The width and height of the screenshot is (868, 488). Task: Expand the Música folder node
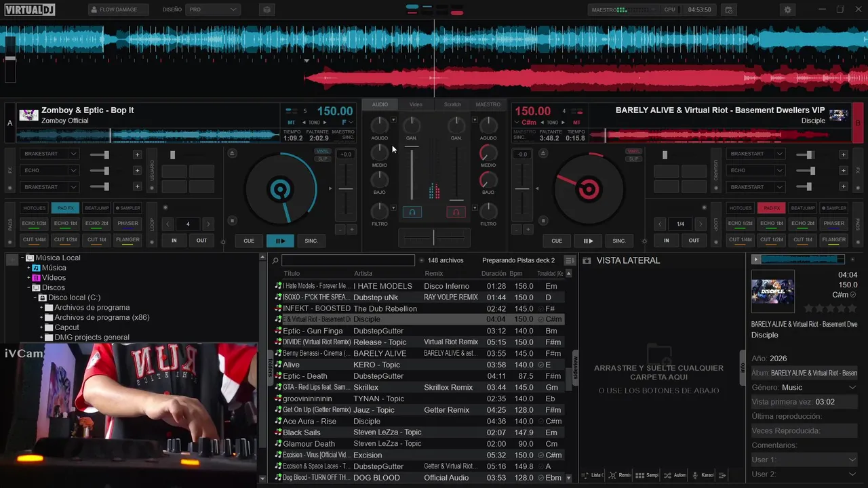(x=29, y=268)
